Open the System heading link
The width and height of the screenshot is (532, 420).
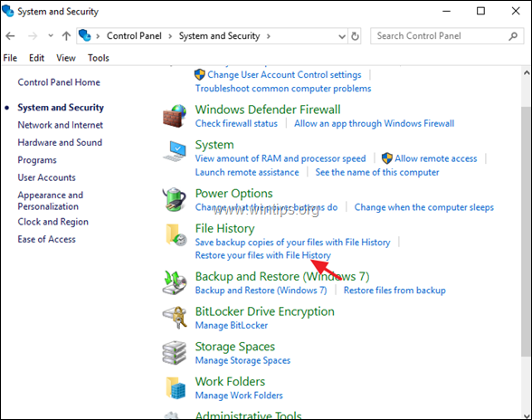[214, 145]
